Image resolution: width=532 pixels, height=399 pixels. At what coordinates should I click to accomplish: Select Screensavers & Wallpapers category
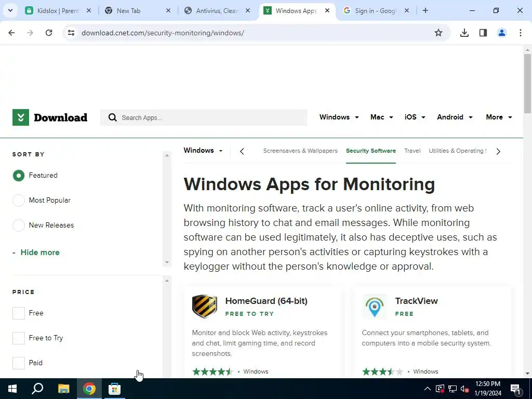[300, 151]
